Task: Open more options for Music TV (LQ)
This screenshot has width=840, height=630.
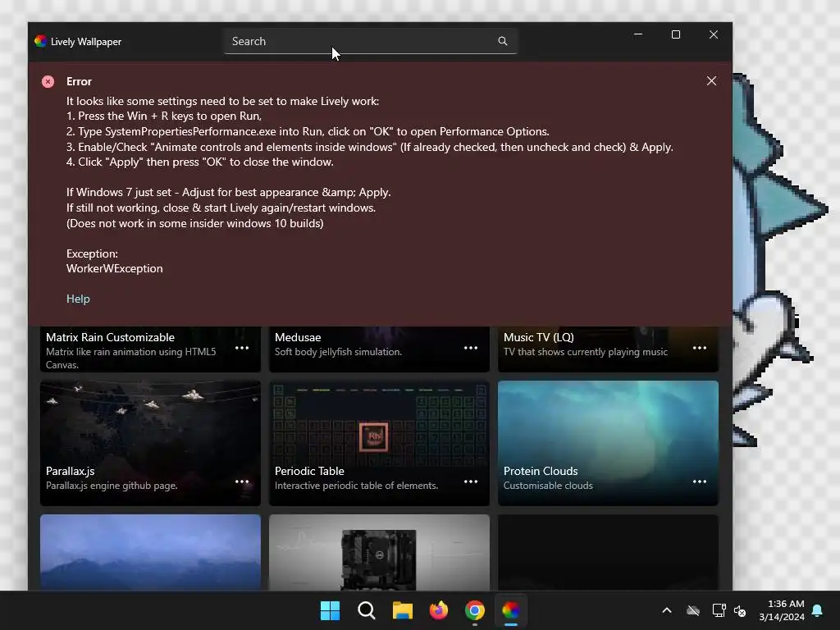Action: click(x=700, y=348)
